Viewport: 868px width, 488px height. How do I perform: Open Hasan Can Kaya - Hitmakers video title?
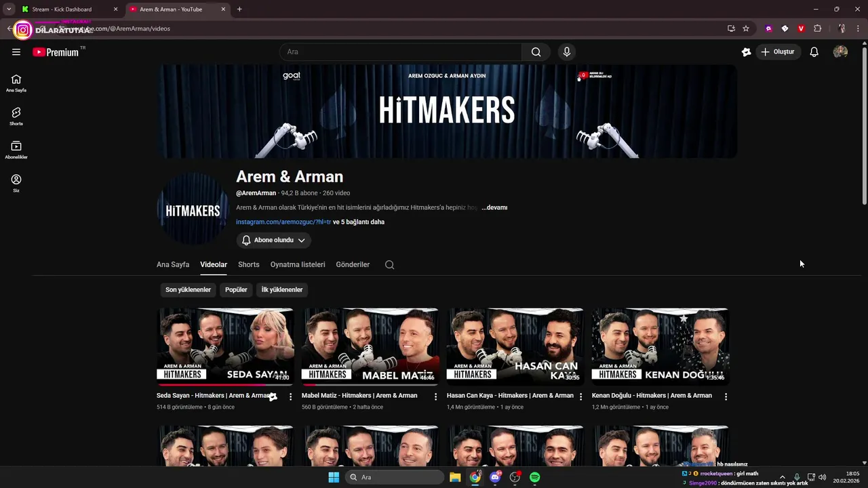click(x=510, y=395)
